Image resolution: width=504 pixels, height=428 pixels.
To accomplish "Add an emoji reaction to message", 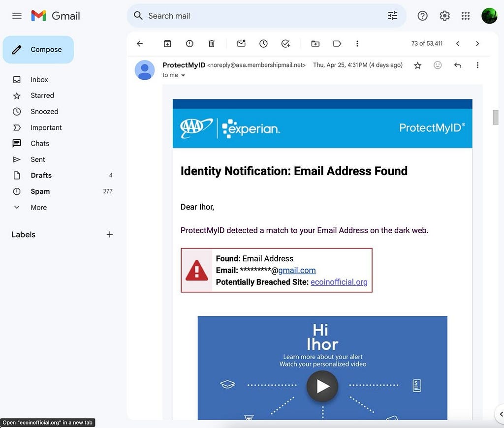I will tap(438, 65).
